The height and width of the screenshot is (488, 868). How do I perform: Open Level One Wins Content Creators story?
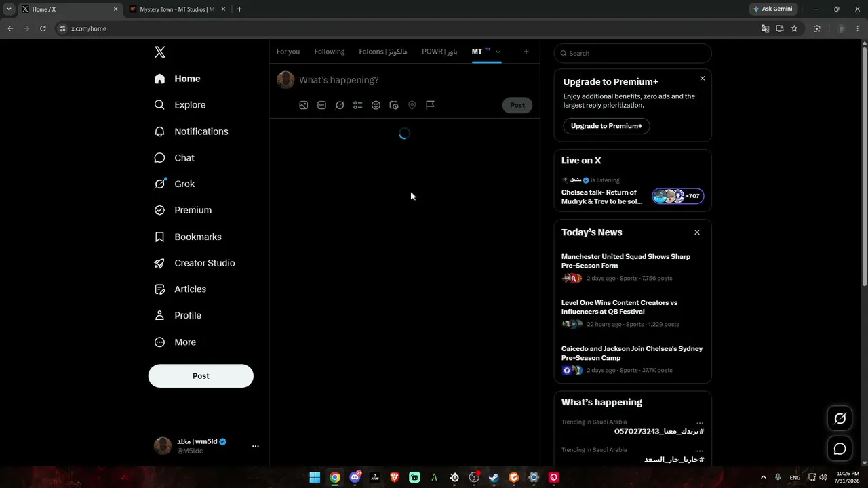pyautogui.click(x=633, y=313)
